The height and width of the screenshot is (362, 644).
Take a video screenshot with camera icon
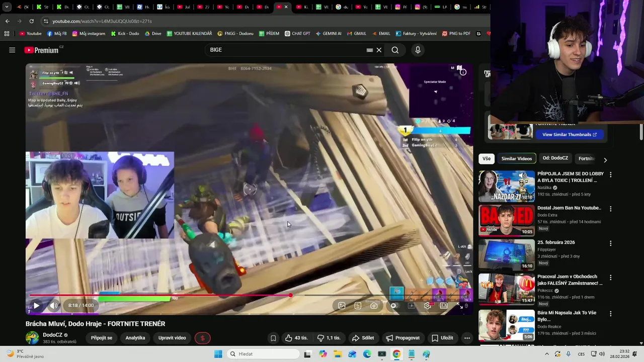coord(374,305)
